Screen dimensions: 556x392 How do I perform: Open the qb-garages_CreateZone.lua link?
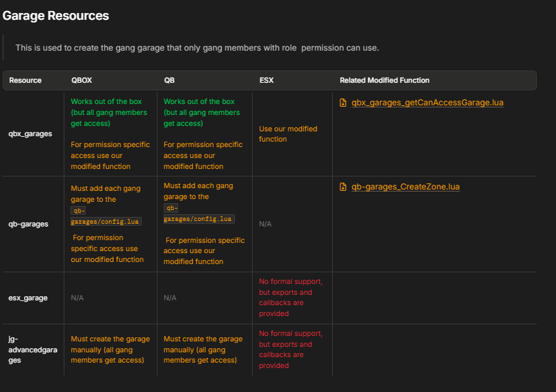(x=405, y=187)
